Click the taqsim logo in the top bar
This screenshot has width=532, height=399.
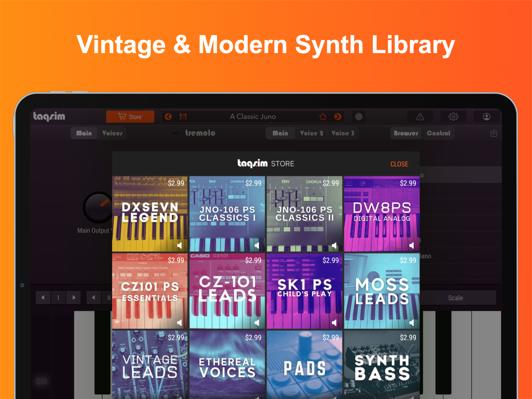click(49, 117)
